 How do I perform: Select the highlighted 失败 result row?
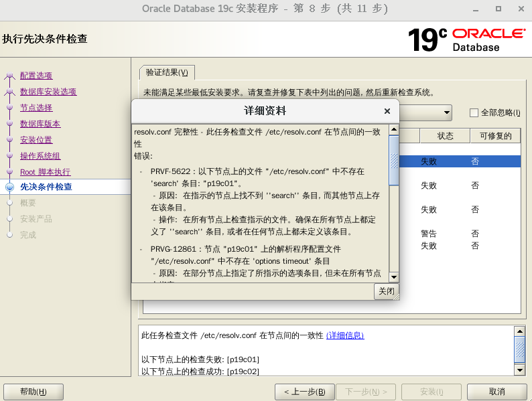click(460, 161)
